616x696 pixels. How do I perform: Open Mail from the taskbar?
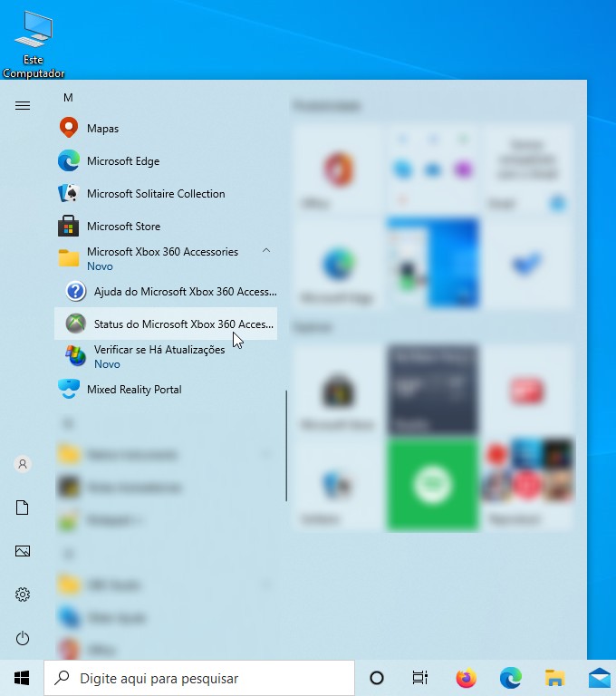tap(599, 678)
